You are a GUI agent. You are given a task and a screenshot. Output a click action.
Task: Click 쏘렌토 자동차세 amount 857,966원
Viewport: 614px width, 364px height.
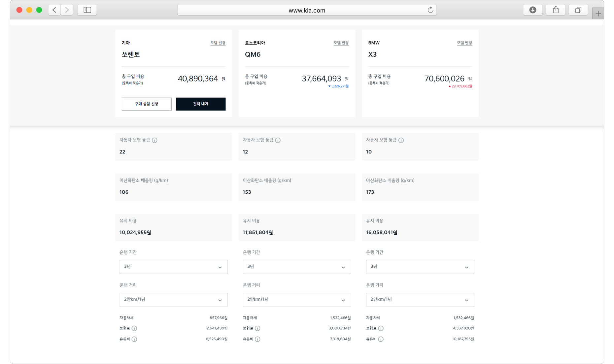(x=219, y=318)
